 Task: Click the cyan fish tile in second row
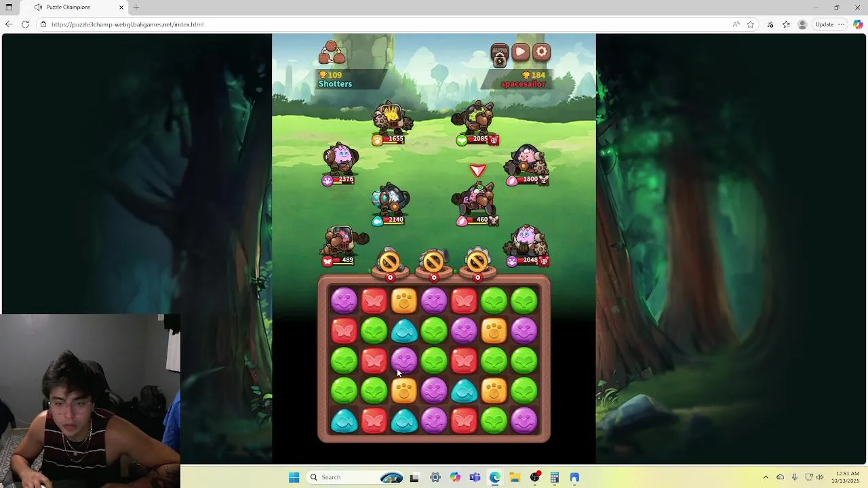404,331
